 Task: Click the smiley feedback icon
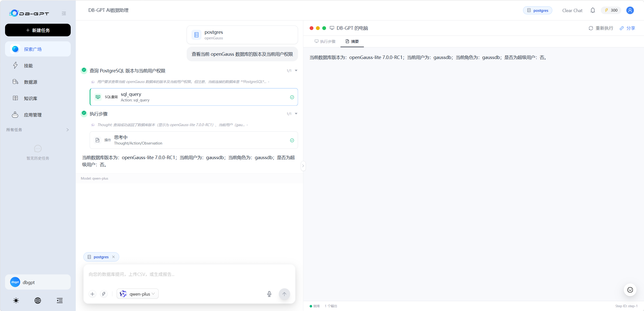coord(630,290)
